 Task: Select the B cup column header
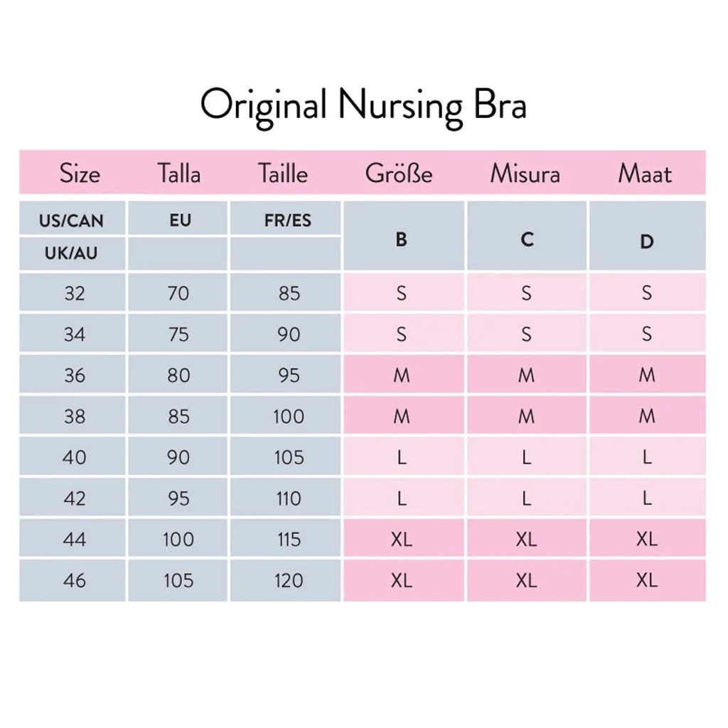(x=402, y=240)
